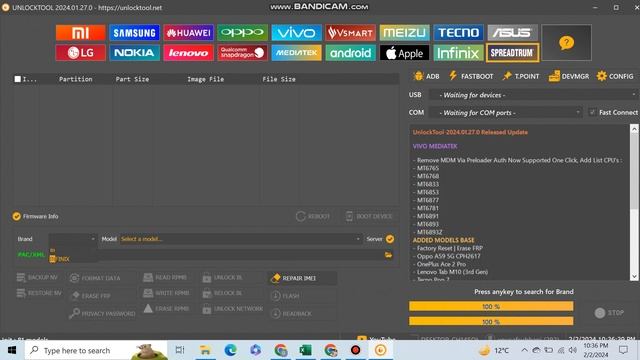Screen dimensions: 640x360
Task: Open the Fastboot tool
Action: [x=471, y=76]
